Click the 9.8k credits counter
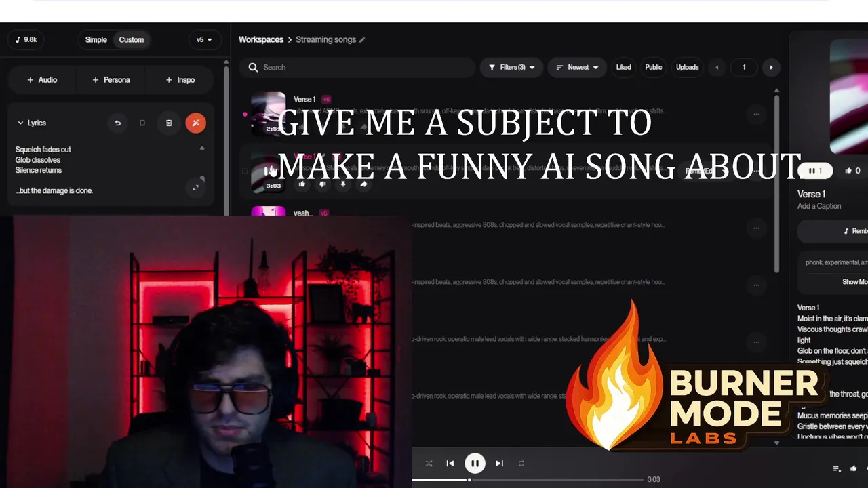 point(26,39)
